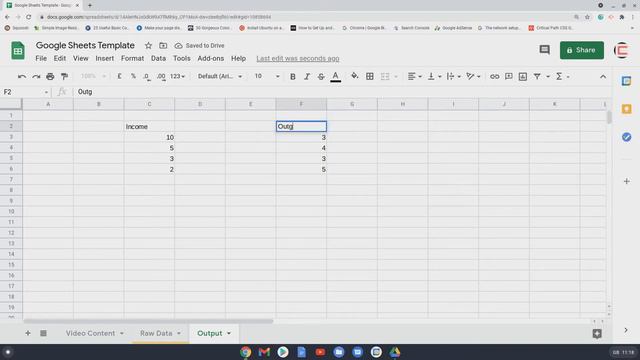The height and width of the screenshot is (360, 640).
Task: Click the Merge cells icon
Action: tap(385, 76)
